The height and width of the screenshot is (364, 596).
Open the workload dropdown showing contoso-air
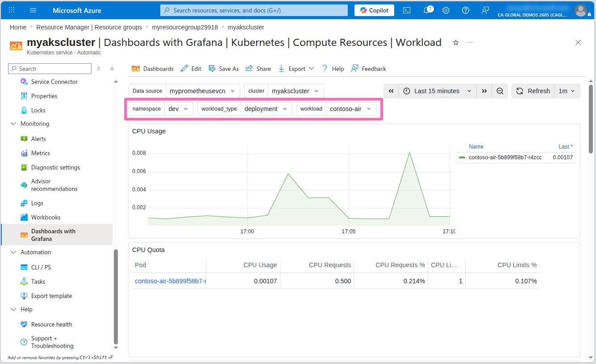(350, 109)
